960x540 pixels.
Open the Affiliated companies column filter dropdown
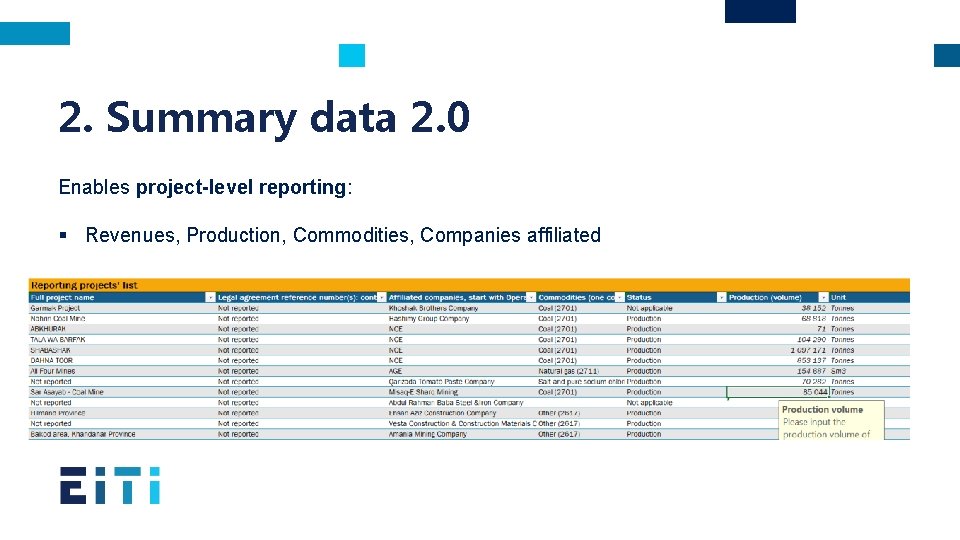point(531,298)
